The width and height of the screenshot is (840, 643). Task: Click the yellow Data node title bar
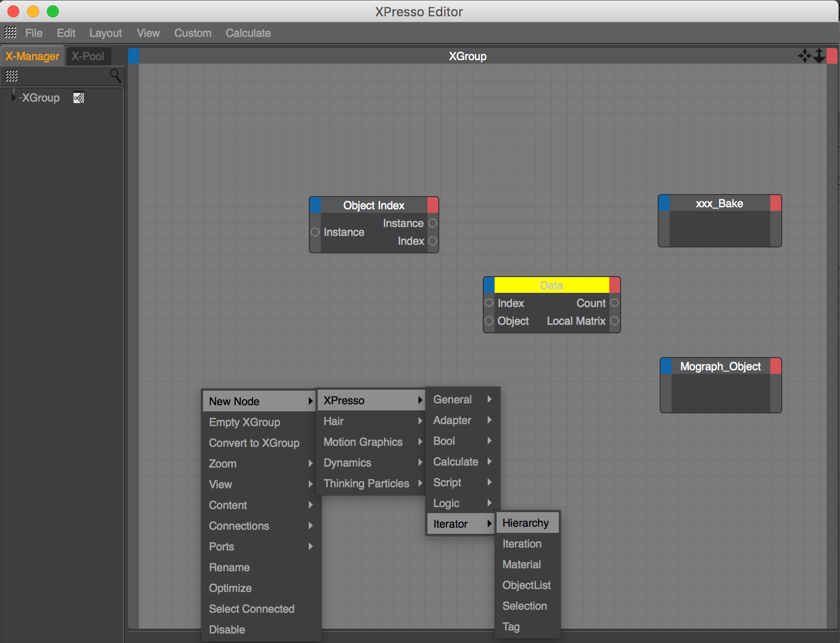click(551, 285)
